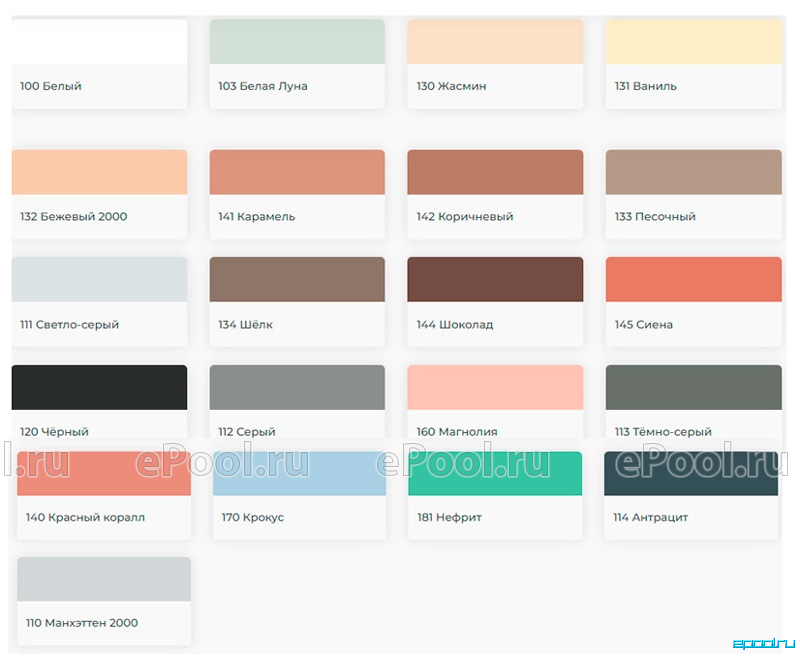Select the 132 Бежевый 2000 color swatch

[x=99, y=172]
